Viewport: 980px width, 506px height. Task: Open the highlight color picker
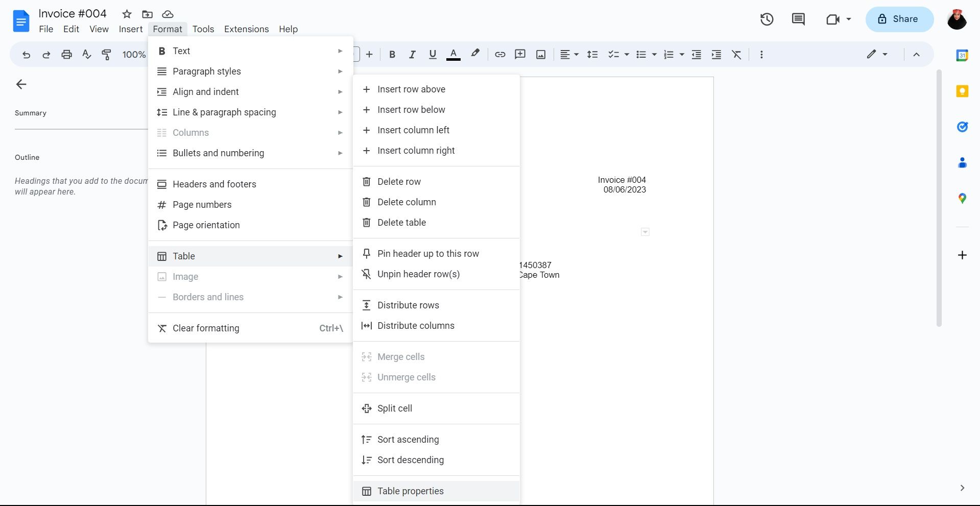click(x=475, y=54)
